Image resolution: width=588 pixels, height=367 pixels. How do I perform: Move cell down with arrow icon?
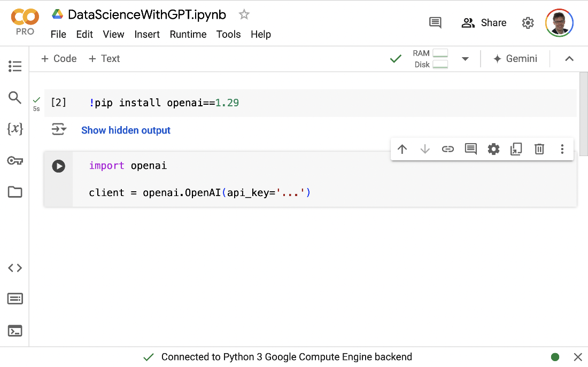[x=425, y=149]
